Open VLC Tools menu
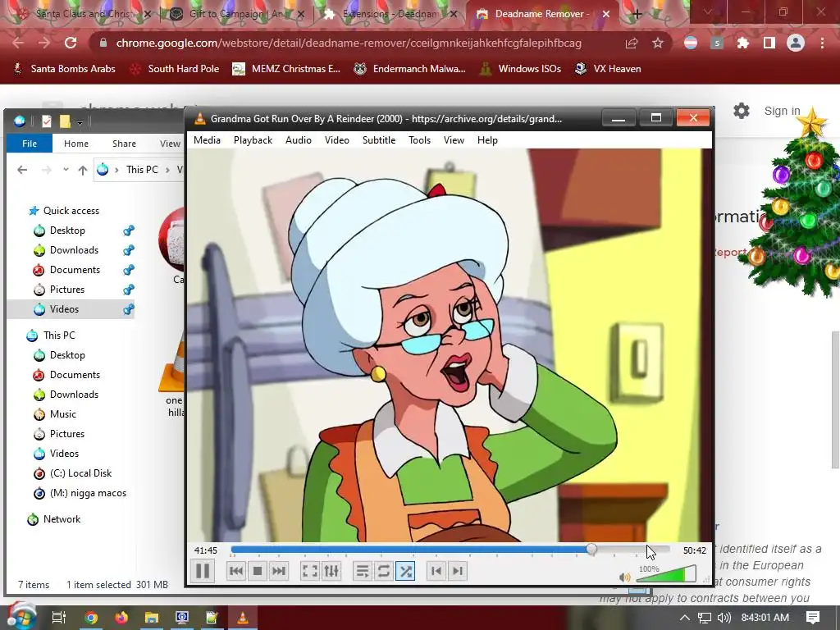Image resolution: width=840 pixels, height=630 pixels. click(419, 139)
